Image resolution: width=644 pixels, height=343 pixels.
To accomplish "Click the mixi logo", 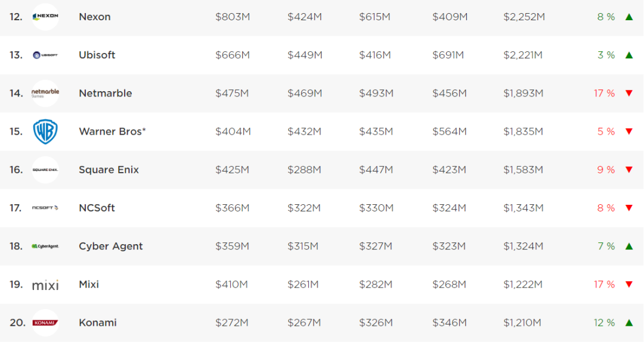I will [45, 285].
